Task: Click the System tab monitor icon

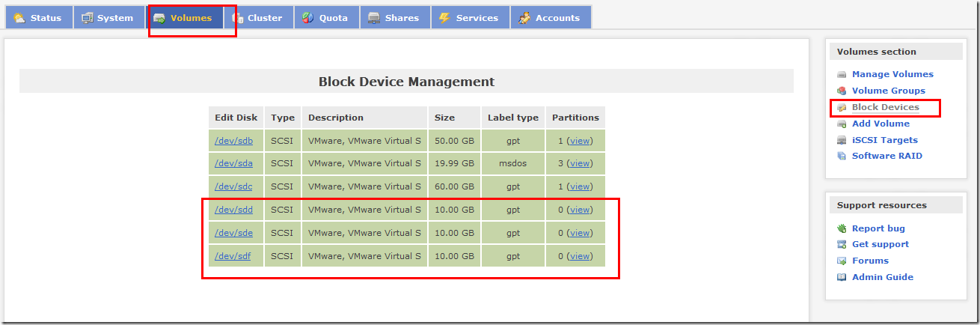Action: (88, 18)
